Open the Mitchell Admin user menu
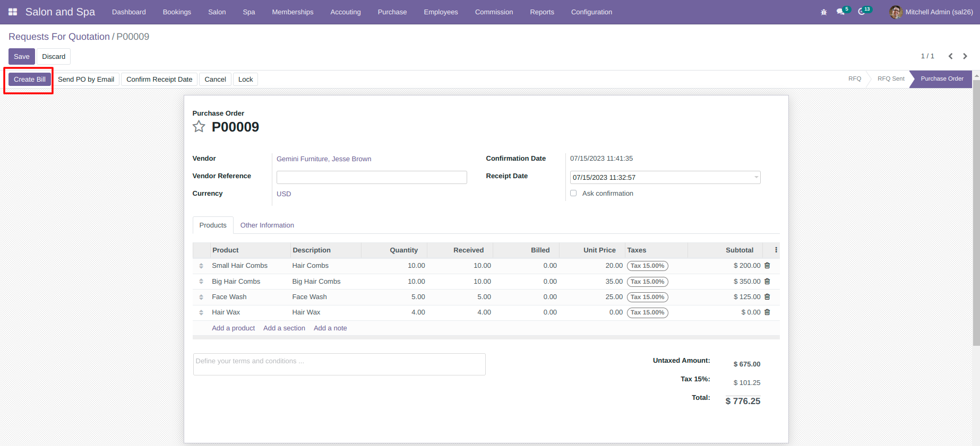Viewport: 980px width, 446px height. pyautogui.click(x=931, y=12)
